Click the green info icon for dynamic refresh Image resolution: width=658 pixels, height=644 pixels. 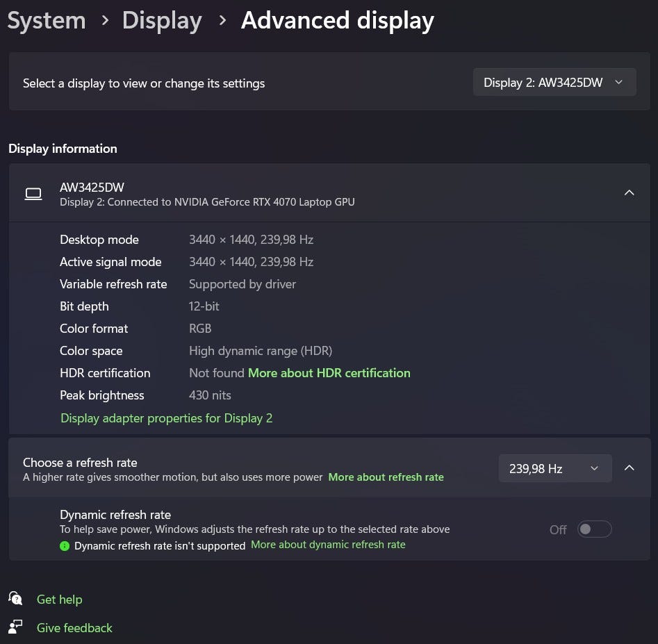pos(65,546)
